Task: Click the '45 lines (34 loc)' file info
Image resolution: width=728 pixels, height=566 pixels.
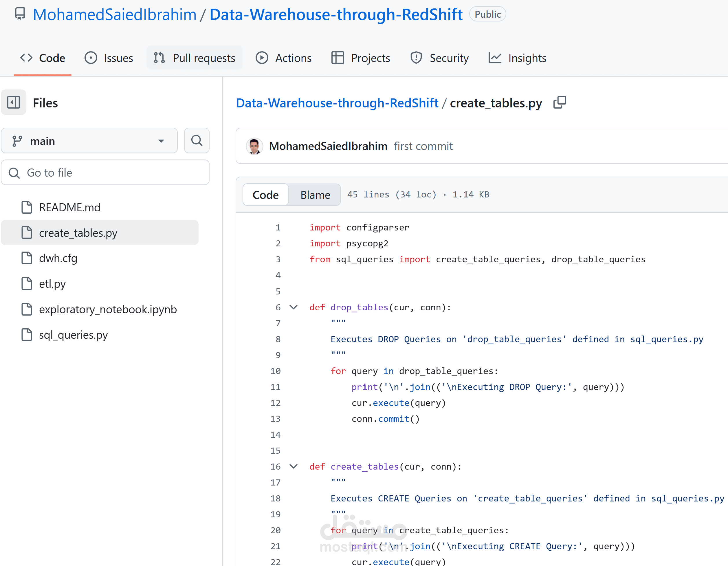Action: (392, 195)
